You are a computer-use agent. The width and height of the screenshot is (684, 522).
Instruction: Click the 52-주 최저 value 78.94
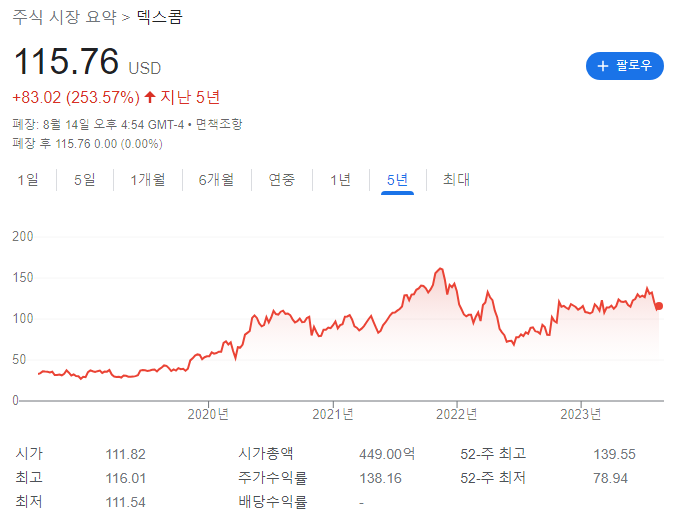tap(610, 478)
